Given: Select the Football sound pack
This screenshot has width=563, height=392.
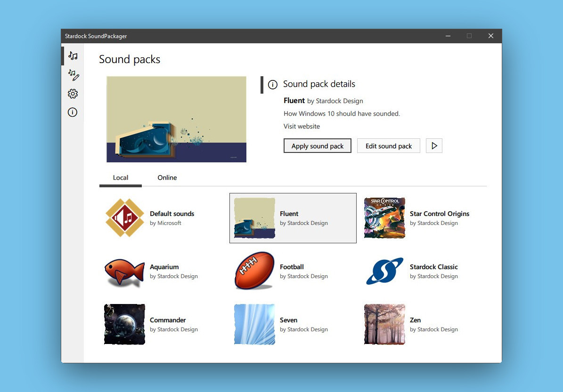Looking at the screenshot, I should pyautogui.click(x=254, y=271).
